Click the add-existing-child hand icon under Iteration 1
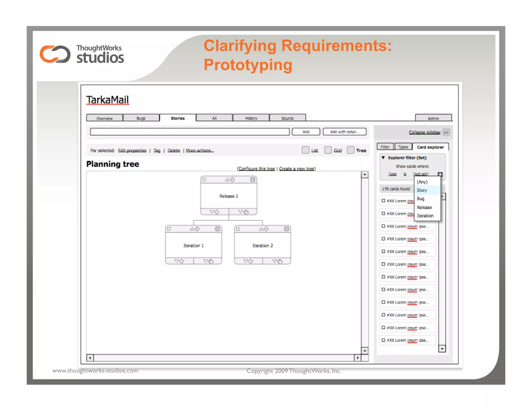The image size is (532, 411). click(208, 261)
